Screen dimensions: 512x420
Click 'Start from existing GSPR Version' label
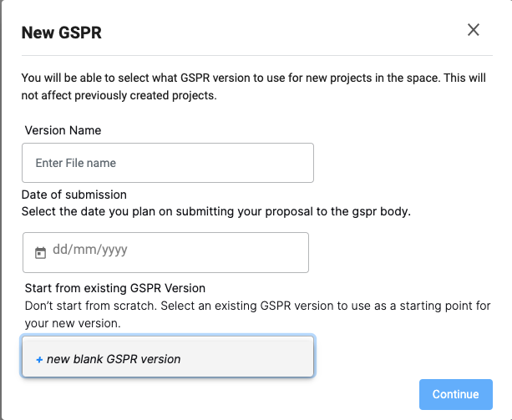coord(115,288)
